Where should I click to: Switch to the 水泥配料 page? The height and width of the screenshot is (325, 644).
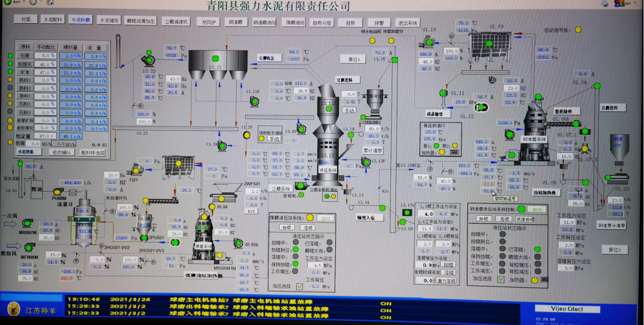click(53, 20)
